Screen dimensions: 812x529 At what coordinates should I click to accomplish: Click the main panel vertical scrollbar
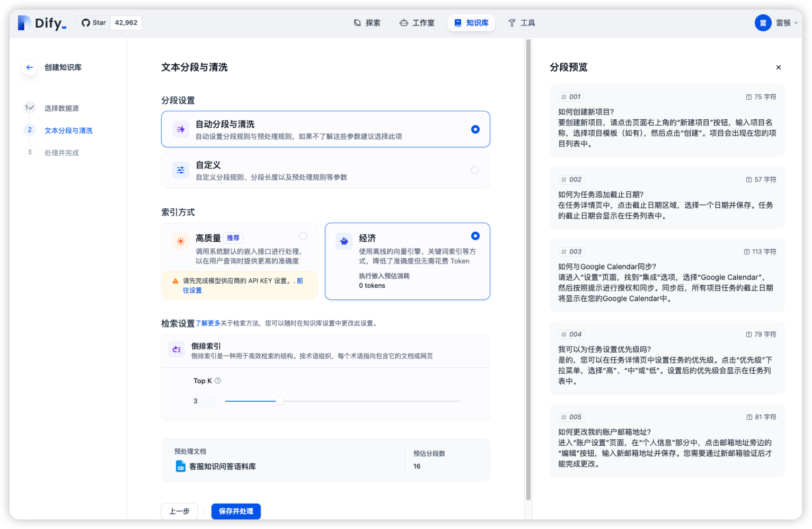(528, 270)
